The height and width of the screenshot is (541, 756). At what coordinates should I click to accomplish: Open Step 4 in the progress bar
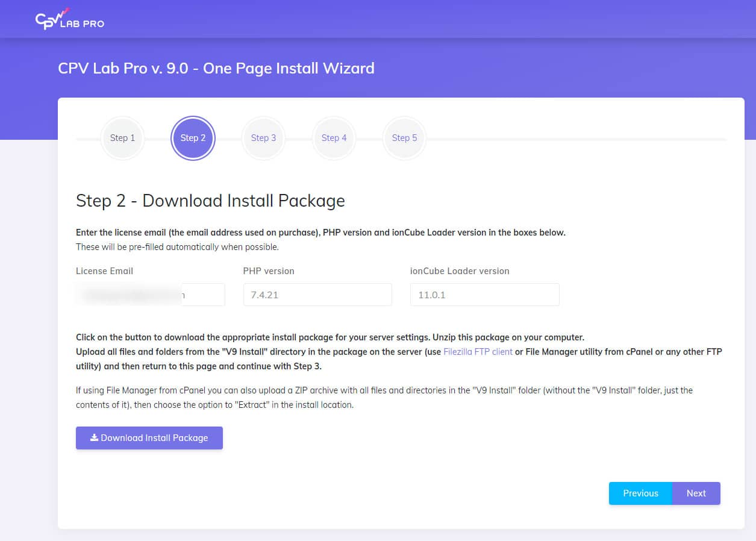334,138
